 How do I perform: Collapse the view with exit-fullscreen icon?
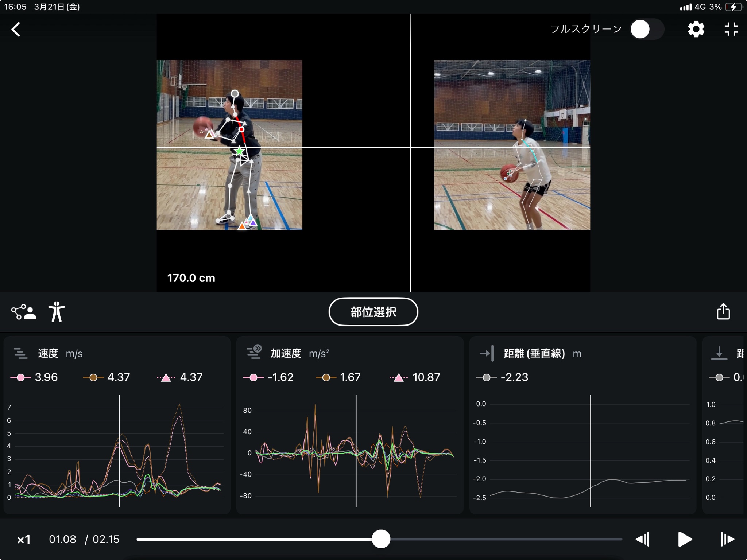pyautogui.click(x=731, y=29)
